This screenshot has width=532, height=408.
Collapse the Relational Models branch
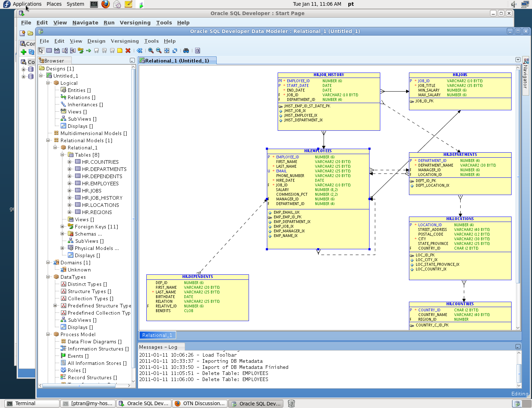[48, 140]
